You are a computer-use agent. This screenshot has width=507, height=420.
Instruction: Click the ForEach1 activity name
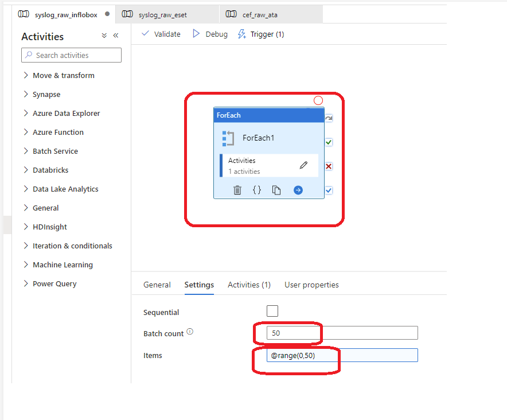[258, 138]
